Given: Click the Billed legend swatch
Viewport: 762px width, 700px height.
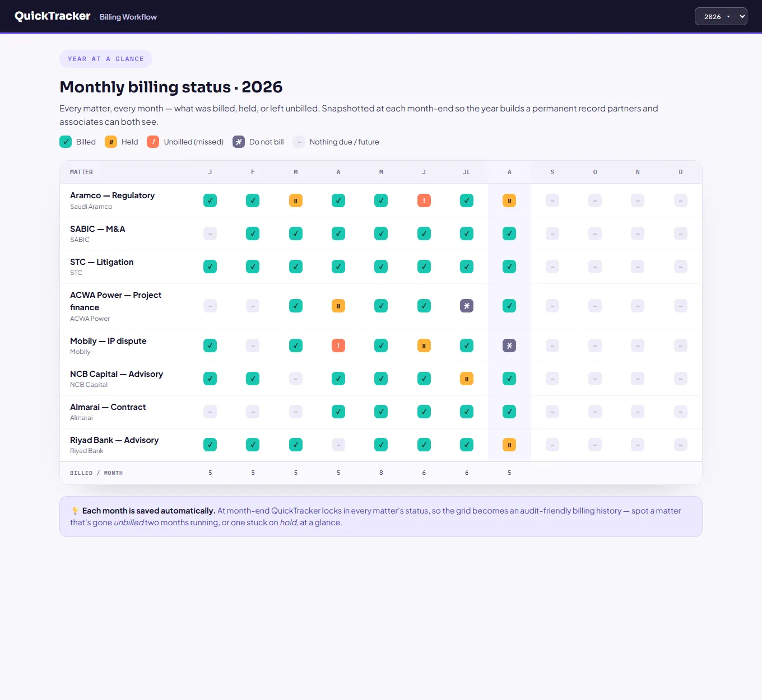Looking at the screenshot, I should [x=66, y=142].
